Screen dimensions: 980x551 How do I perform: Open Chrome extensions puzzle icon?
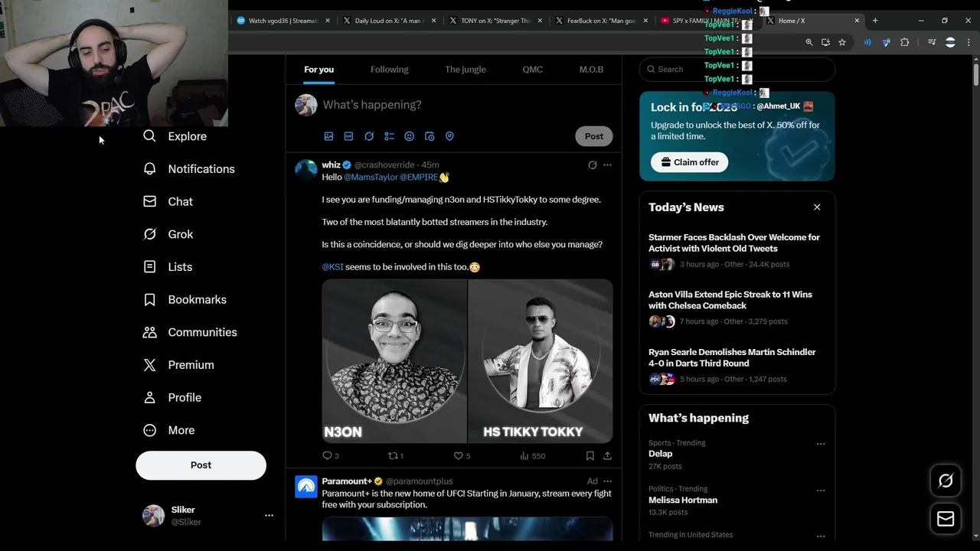click(x=904, y=43)
